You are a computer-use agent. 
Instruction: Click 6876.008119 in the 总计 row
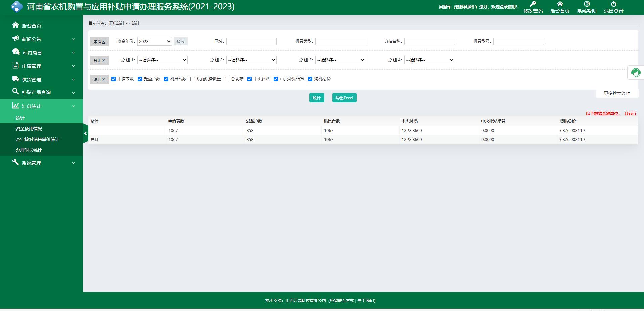click(x=572, y=140)
